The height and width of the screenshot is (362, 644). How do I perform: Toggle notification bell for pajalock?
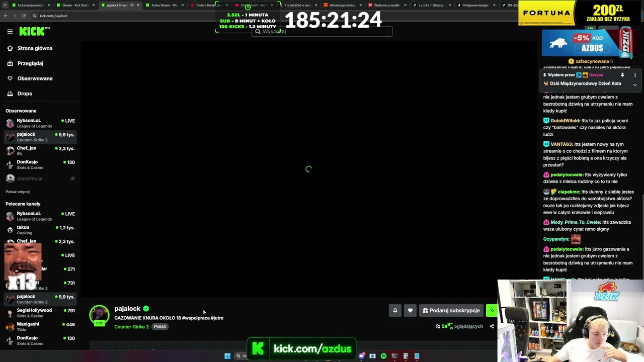[x=395, y=311]
